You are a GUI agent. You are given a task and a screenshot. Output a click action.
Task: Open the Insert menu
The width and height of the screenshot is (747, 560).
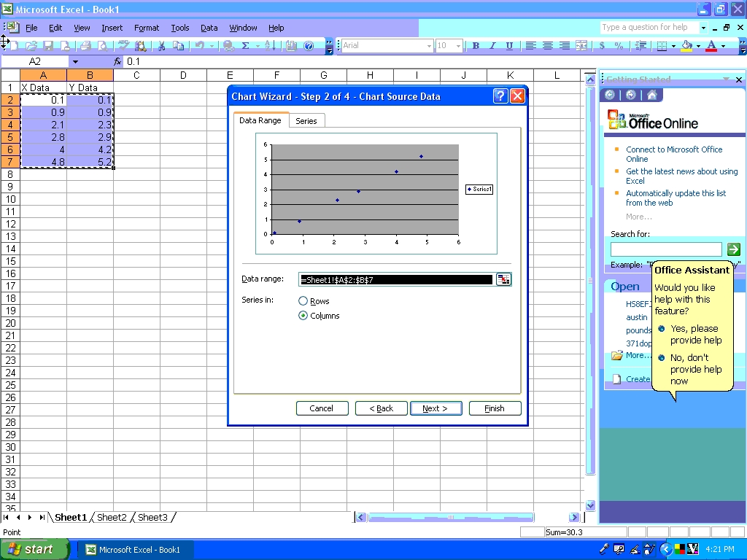(112, 28)
